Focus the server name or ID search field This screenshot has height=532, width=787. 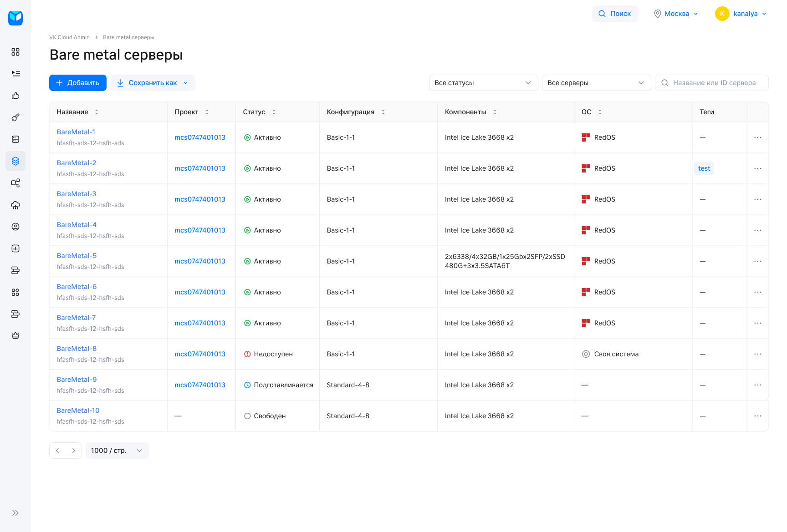coord(714,83)
